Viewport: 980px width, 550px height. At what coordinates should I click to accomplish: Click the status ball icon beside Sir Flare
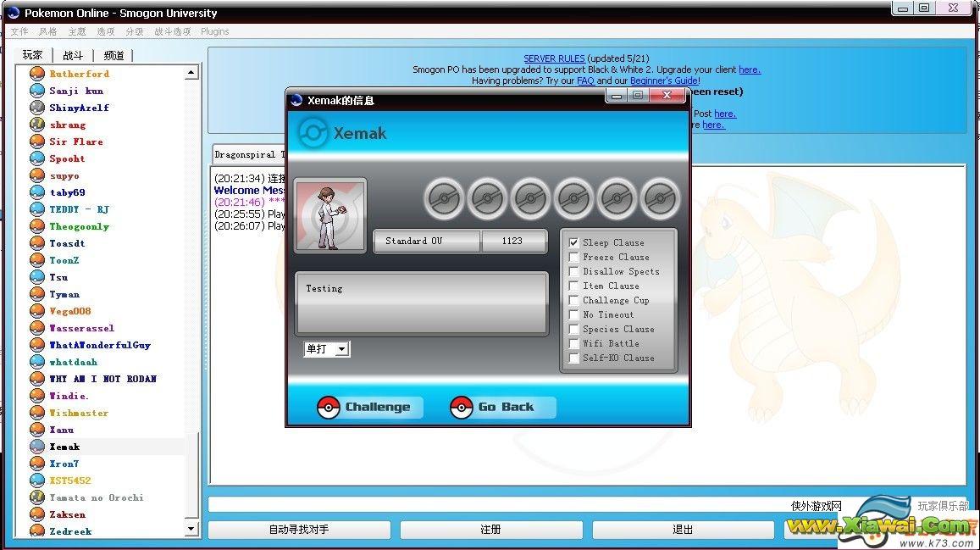37,142
